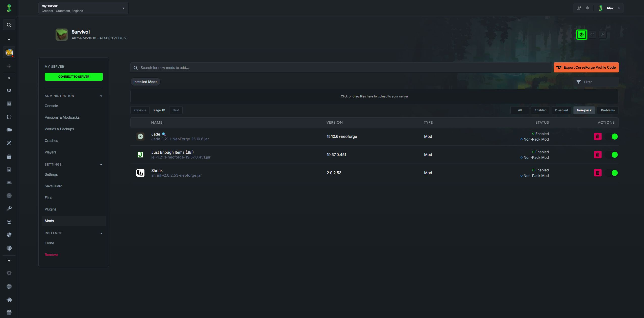This screenshot has height=318, width=644.
Task: Open the search icon in left sidebar
Action: pos(9,25)
